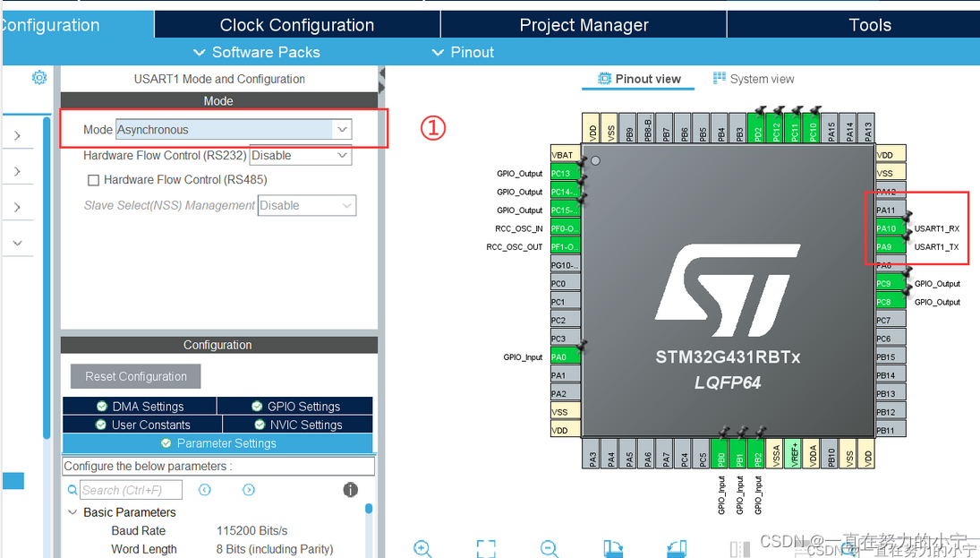Enable Hardware Flow Control (RS485) checkbox
The height and width of the screenshot is (558, 980).
pyautogui.click(x=93, y=180)
